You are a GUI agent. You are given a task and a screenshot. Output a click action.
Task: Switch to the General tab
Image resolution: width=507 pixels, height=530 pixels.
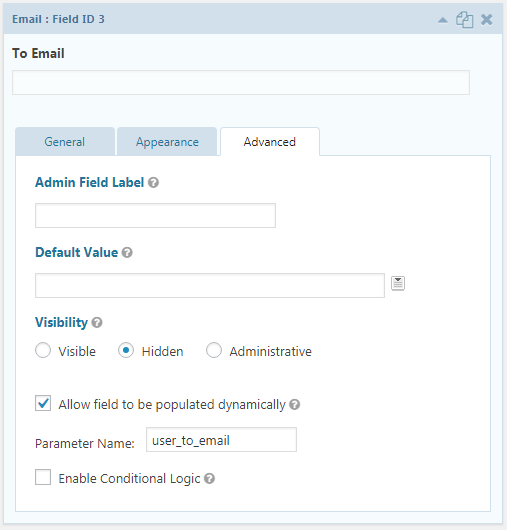65,142
